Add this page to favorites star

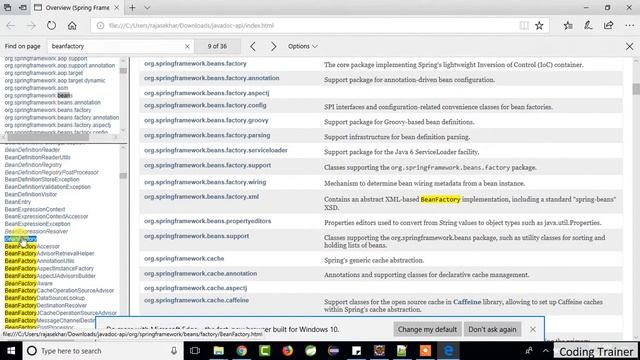coord(539,25)
